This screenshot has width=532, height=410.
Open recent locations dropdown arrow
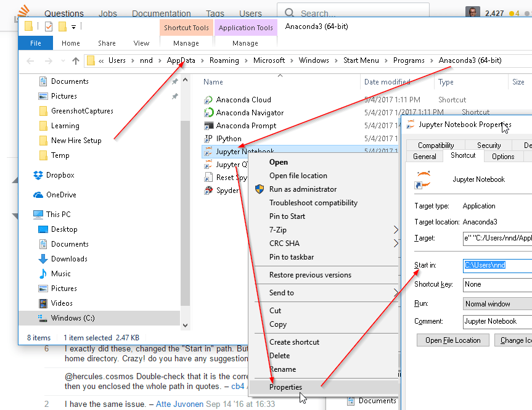click(63, 61)
